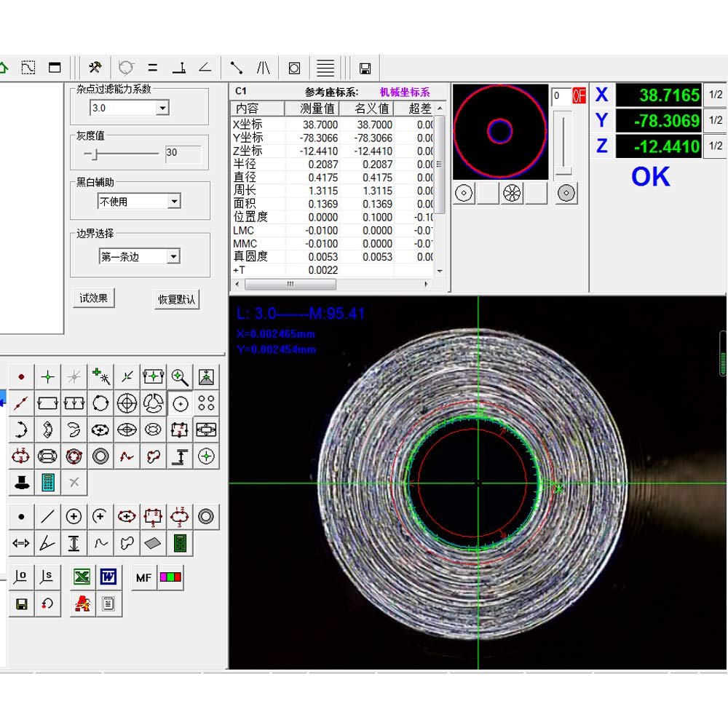Select the magnifier search point tool
Image resolution: width=728 pixels, height=728 pixels.
[180, 377]
